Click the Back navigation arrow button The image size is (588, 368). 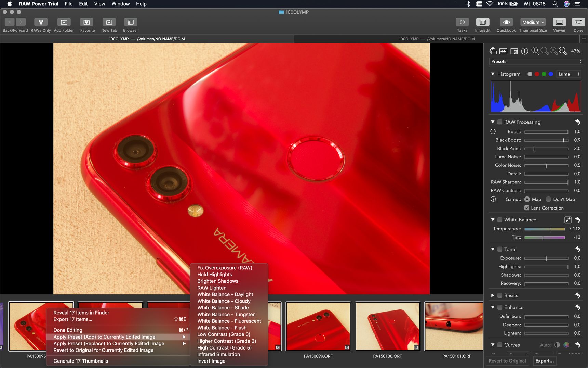(x=10, y=22)
